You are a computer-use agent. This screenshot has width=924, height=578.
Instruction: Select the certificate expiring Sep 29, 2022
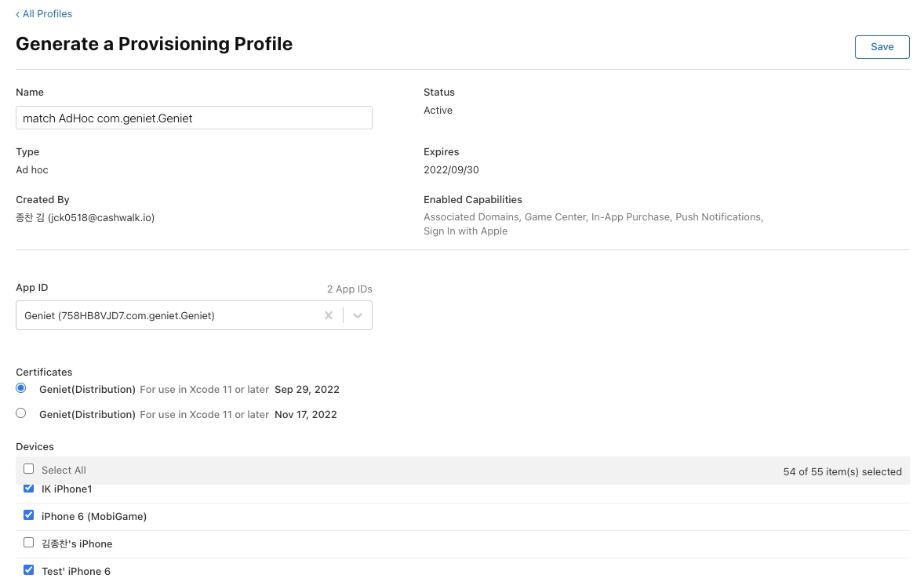pos(21,388)
